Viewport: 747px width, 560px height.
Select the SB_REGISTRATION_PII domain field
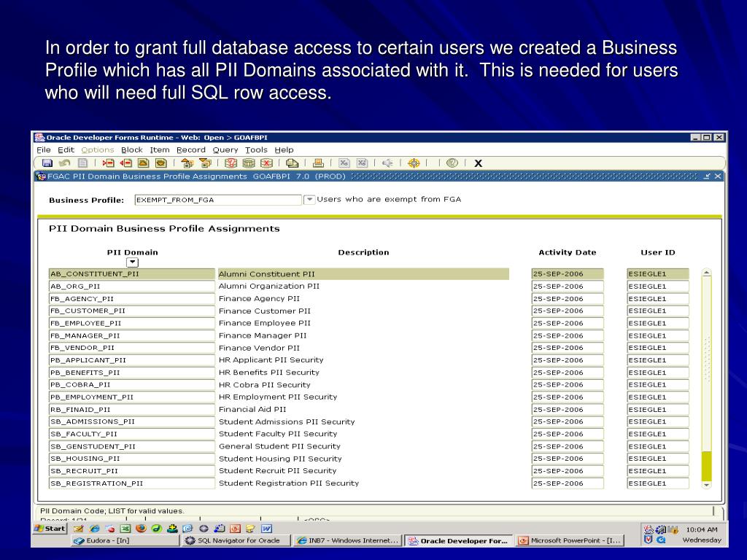coord(132,483)
